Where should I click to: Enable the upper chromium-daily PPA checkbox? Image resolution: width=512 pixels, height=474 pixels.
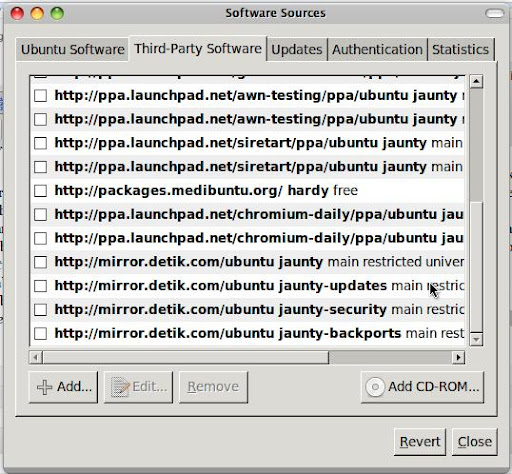point(41,214)
